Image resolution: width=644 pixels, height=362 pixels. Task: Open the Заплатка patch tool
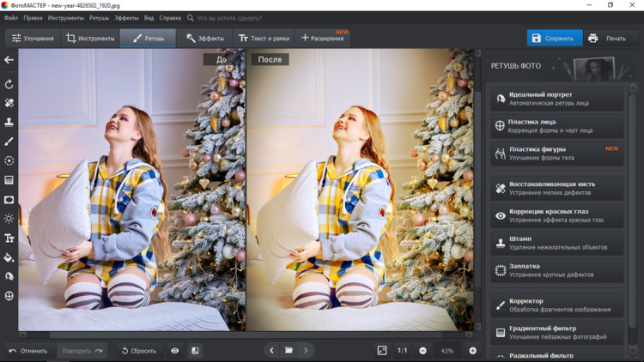[x=556, y=270]
